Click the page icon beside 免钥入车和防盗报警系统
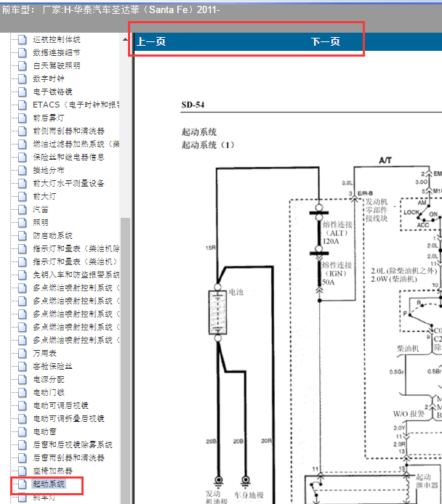This screenshot has height=504, width=442. pos(23,275)
